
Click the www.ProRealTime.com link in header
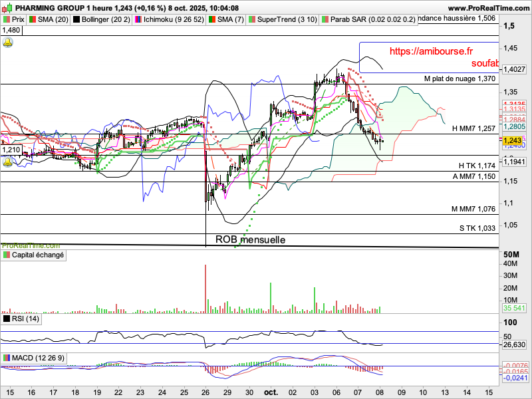coord(488,8)
